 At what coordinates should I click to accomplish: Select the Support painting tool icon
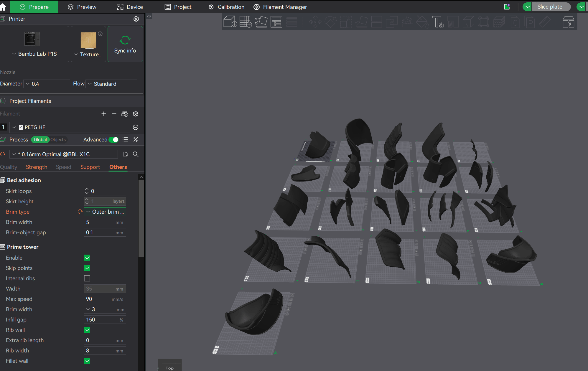(407, 22)
